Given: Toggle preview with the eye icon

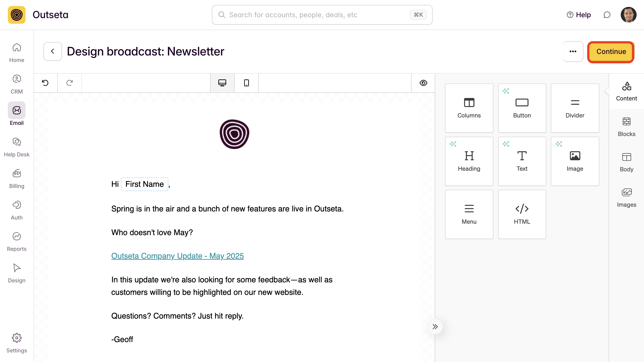Looking at the screenshot, I should click(423, 83).
